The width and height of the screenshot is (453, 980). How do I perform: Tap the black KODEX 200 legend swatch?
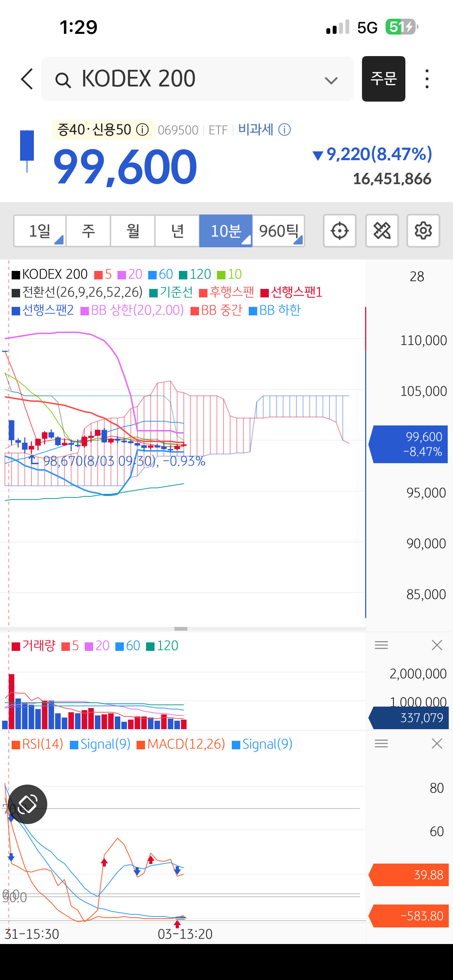click(x=16, y=275)
